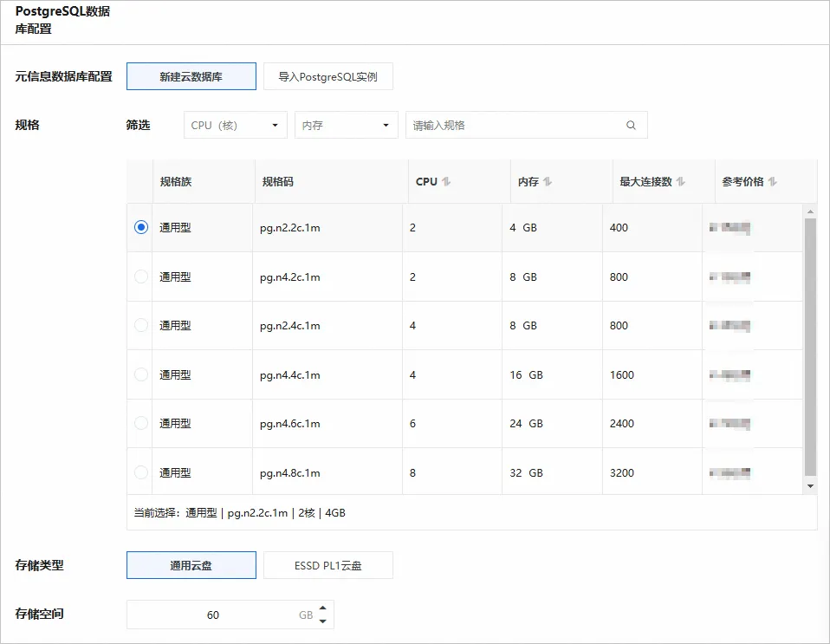Screen dimensions: 830x644
Task: Select 通用云盘 storage type
Action: pos(191,565)
